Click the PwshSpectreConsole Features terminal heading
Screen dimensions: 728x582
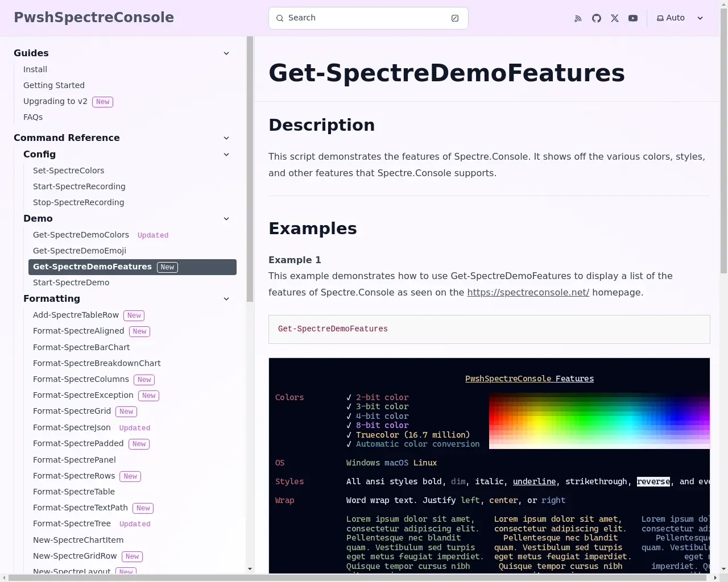point(530,379)
